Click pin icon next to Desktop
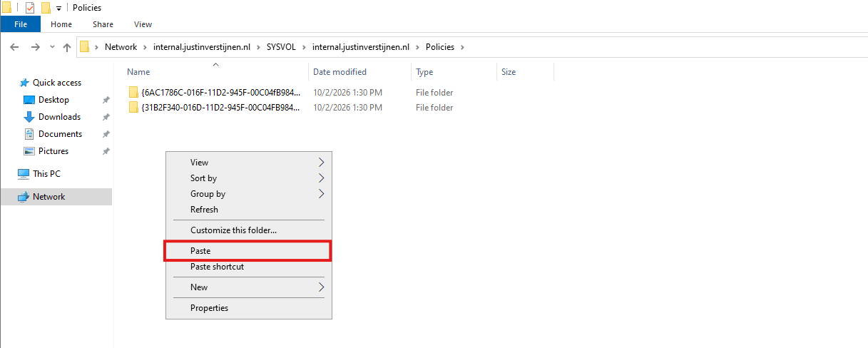868x348 pixels. coord(106,100)
